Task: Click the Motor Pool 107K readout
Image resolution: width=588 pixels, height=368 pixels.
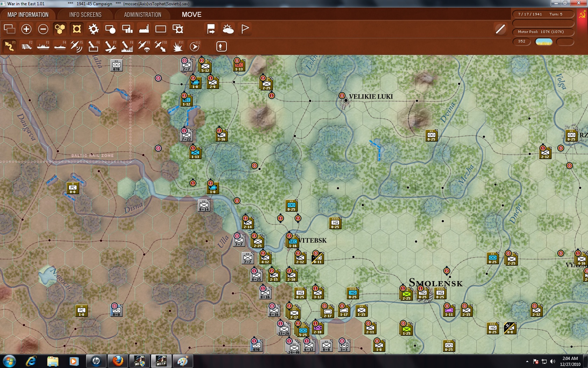Action: point(543,32)
